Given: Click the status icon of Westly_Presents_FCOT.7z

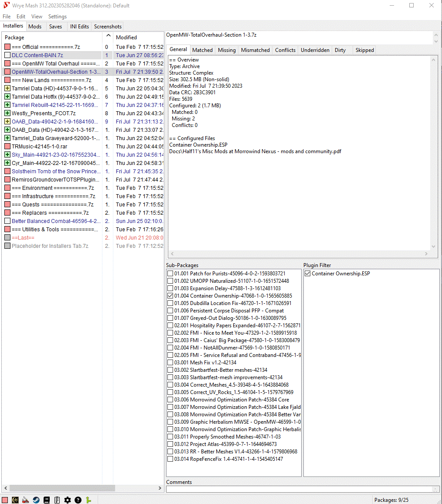Looking at the screenshot, I should pyautogui.click(x=7, y=113).
